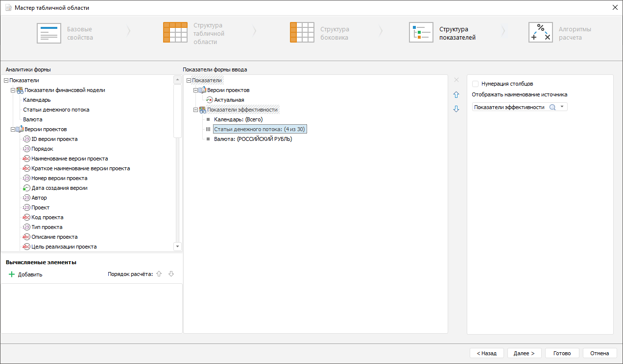Collapse Версии проектов in left tree
Image resolution: width=623 pixels, height=364 pixels.
tap(13, 129)
